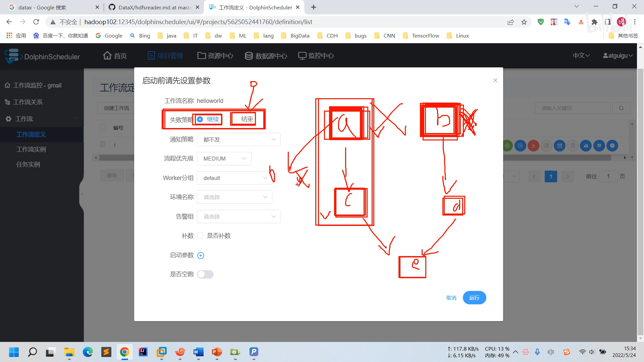Open IntelliJ IDEA from the taskbar
This screenshot has width=644, height=362.
point(143,352)
